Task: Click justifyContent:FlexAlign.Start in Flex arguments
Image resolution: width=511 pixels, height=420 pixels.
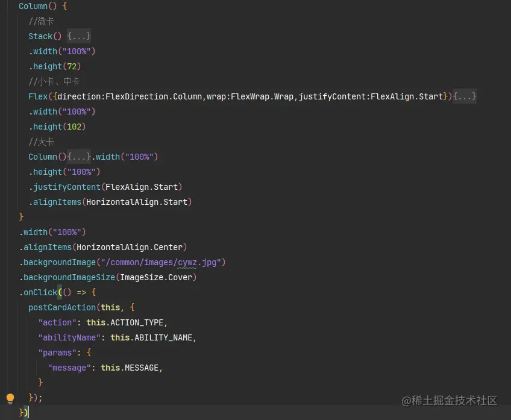Action: 371,96
